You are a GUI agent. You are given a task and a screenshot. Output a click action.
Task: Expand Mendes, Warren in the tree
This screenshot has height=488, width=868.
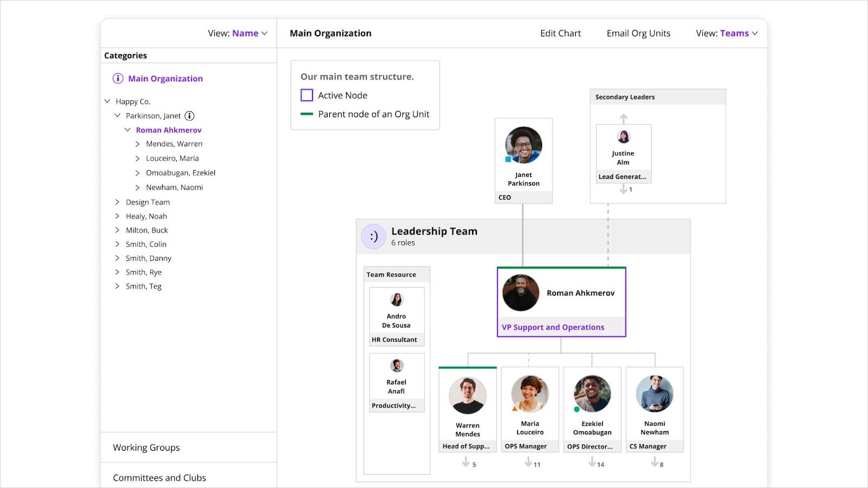click(x=137, y=144)
